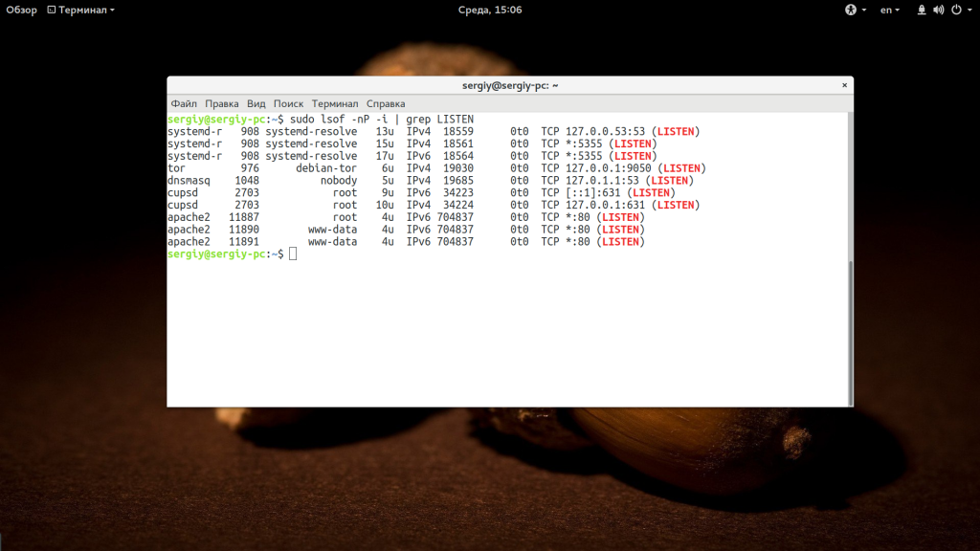The height and width of the screenshot is (551, 980).
Task: Click the terminal prompt cursor line
Action: [x=293, y=253]
